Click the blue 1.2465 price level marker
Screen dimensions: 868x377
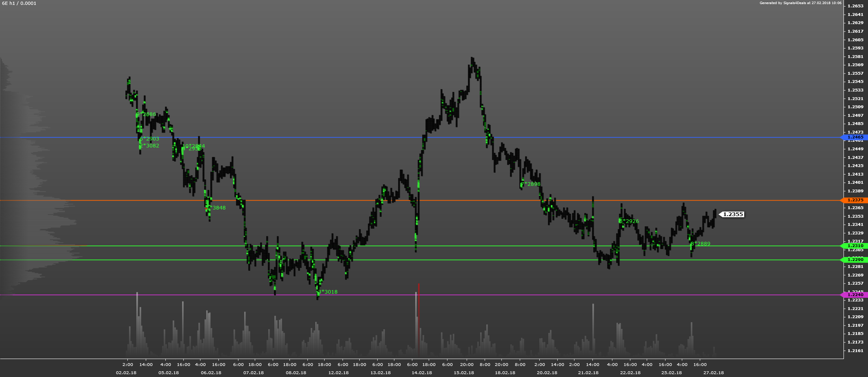[855, 137]
